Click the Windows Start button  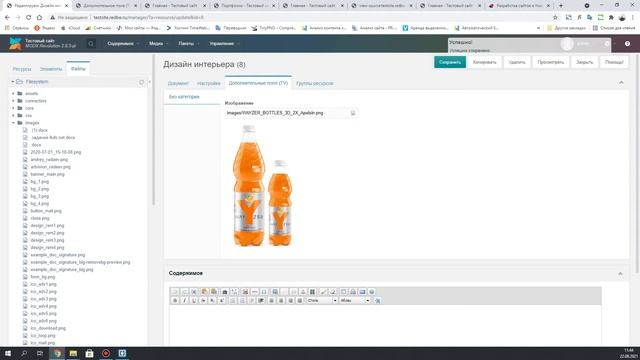coord(8,353)
